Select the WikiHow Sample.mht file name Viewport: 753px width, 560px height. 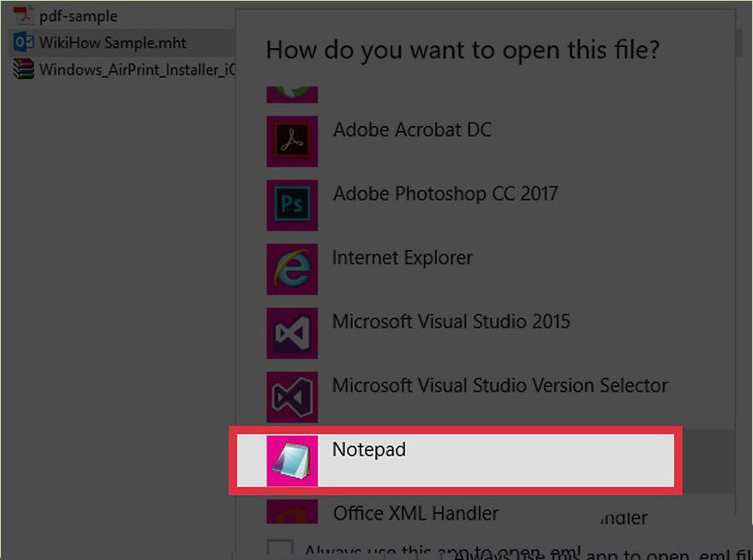112,43
